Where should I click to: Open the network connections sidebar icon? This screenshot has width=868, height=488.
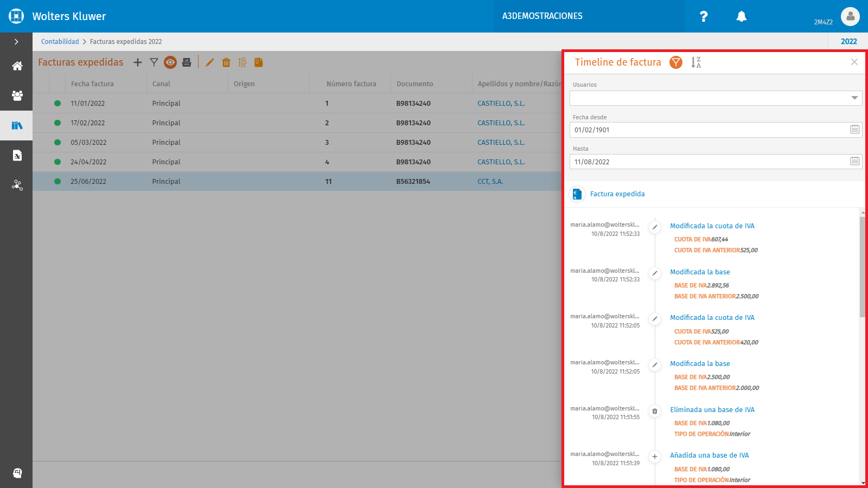(17, 185)
